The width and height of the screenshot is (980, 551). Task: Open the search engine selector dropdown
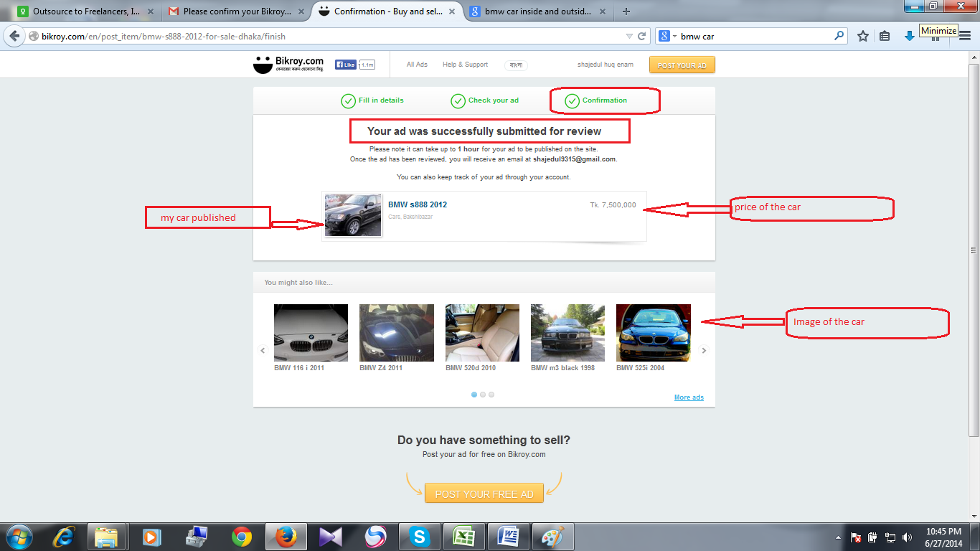pyautogui.click(x=667, y=36)
